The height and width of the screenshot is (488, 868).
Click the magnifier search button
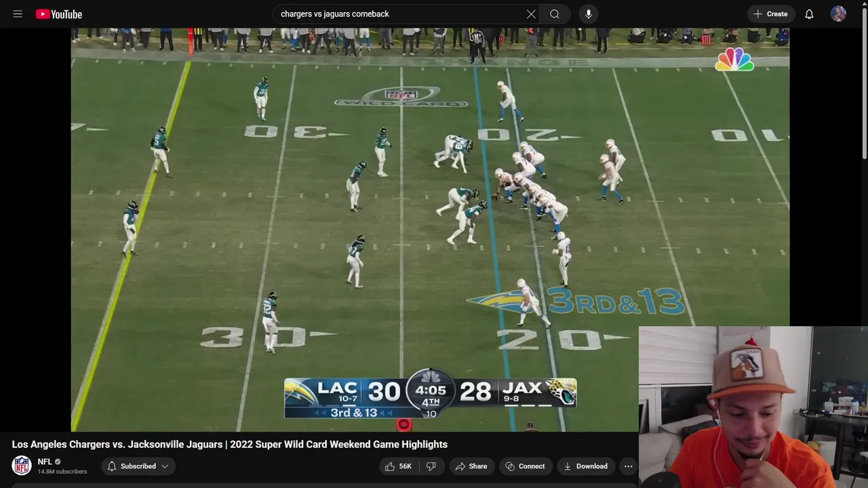tap(555, 14)
